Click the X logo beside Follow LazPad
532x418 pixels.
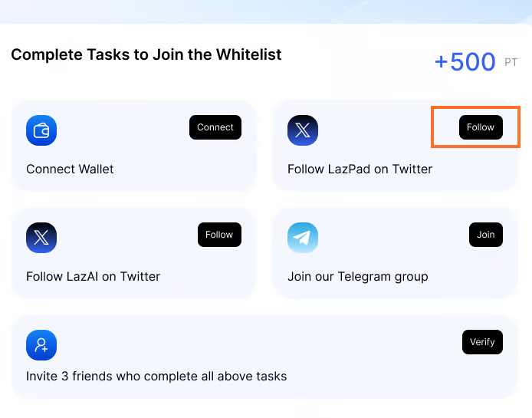point(303,130)
